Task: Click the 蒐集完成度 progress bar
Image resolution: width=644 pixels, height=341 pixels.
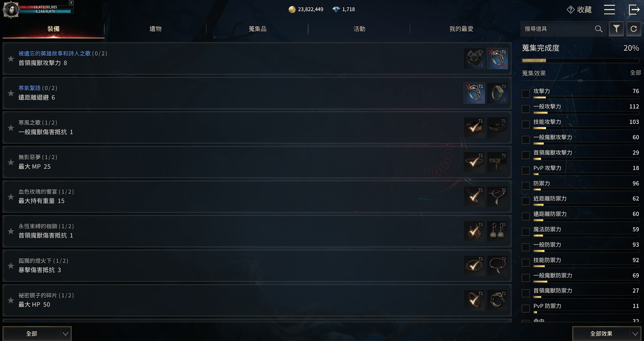Action: pos(580,61)
